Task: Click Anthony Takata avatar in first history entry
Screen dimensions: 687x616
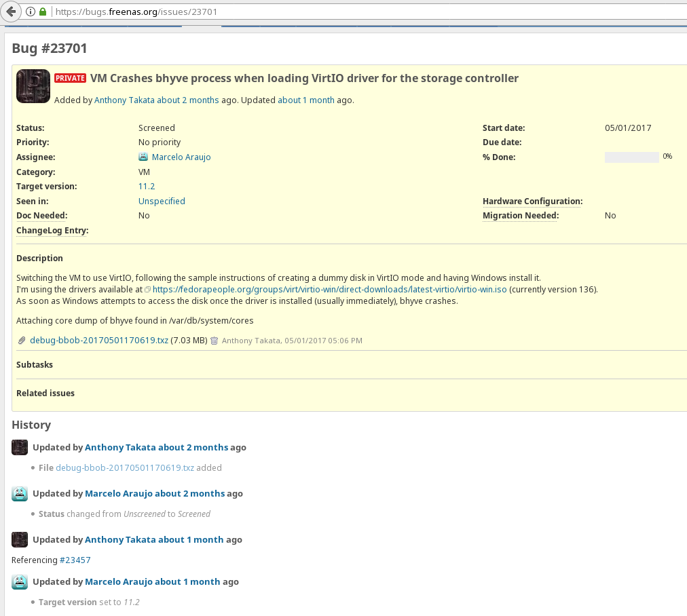Action: click(20, 448)
